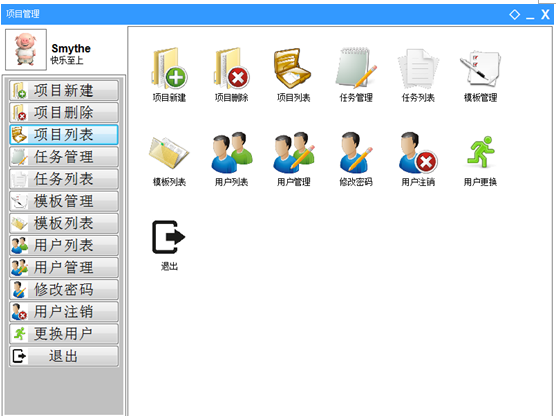Click the 项目新建 sidebar button
The width and height of the screenshot is (556, 416).
click(x=64, y=90)
